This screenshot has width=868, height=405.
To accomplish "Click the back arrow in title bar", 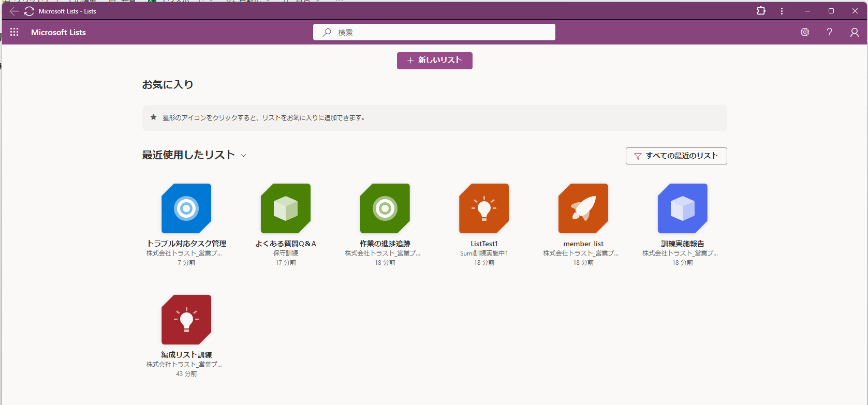I will tap(14, 11).
